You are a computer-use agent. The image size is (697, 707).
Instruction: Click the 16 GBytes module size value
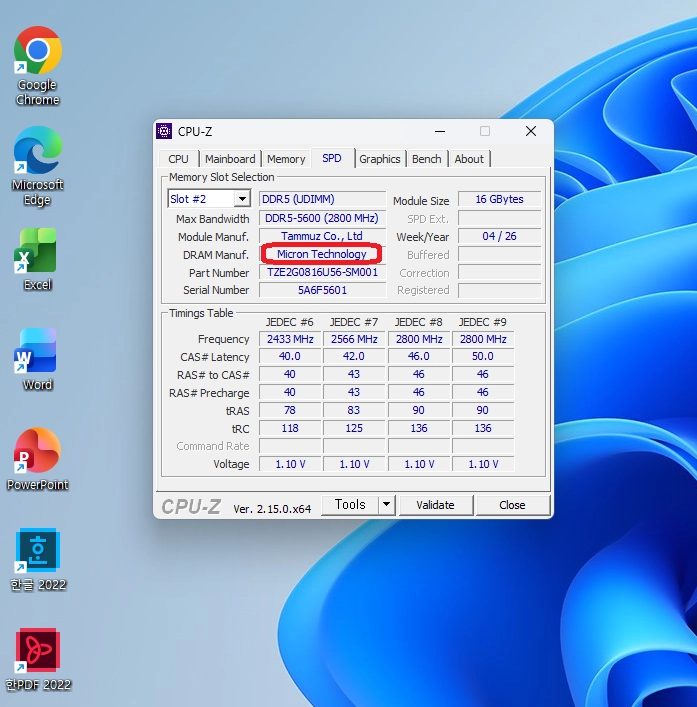500,199
